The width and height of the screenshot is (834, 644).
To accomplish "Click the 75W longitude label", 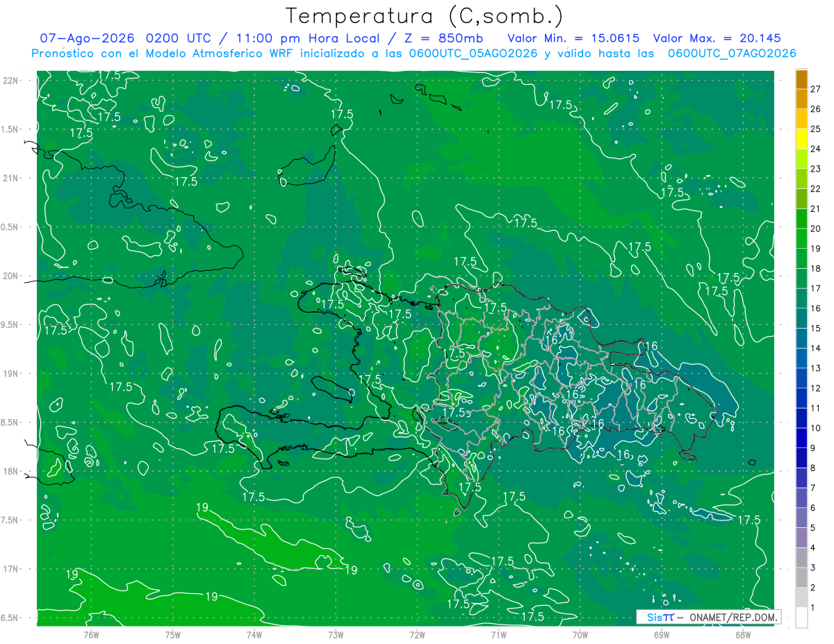I will 173,634.
